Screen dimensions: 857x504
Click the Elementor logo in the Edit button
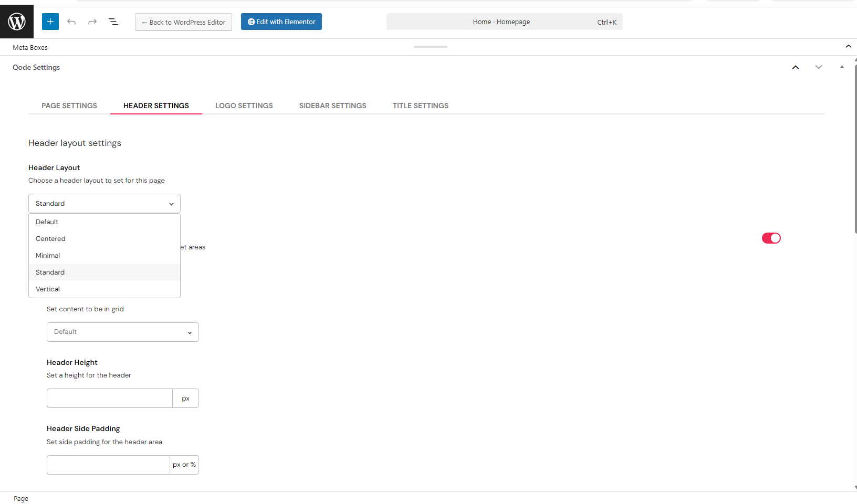(252, 22)
